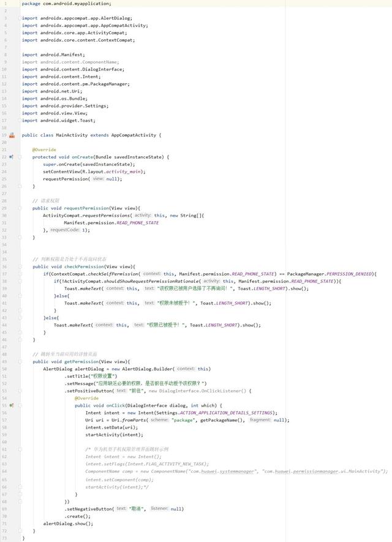392x542 pixels.
Task: Click super.onCreate(savedInstanceState) statement
Action: [89, 165]
